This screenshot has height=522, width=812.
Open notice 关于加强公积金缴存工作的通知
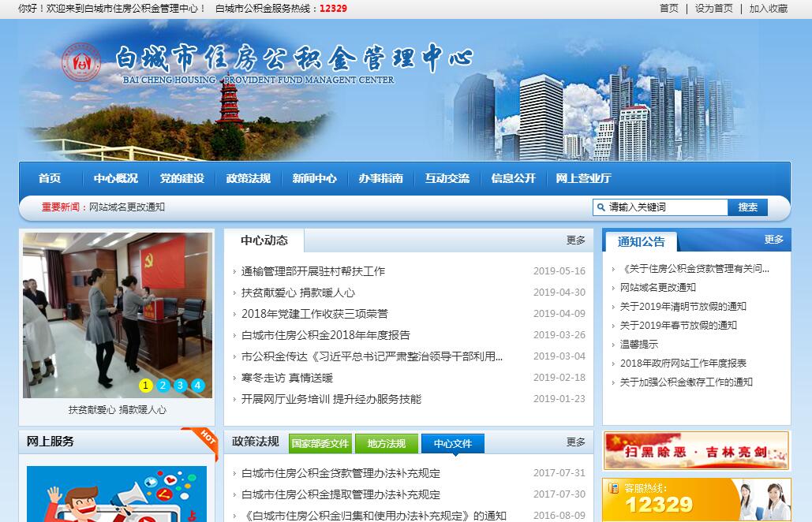coord(687,382)
